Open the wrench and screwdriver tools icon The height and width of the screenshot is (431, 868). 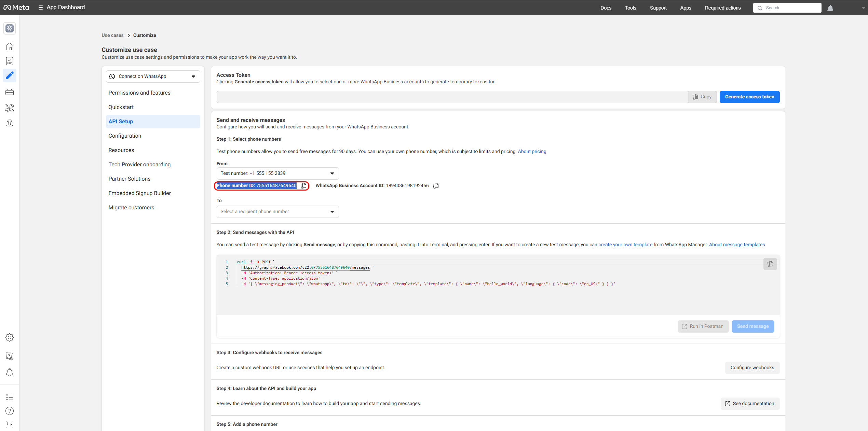tap(10, 108)
